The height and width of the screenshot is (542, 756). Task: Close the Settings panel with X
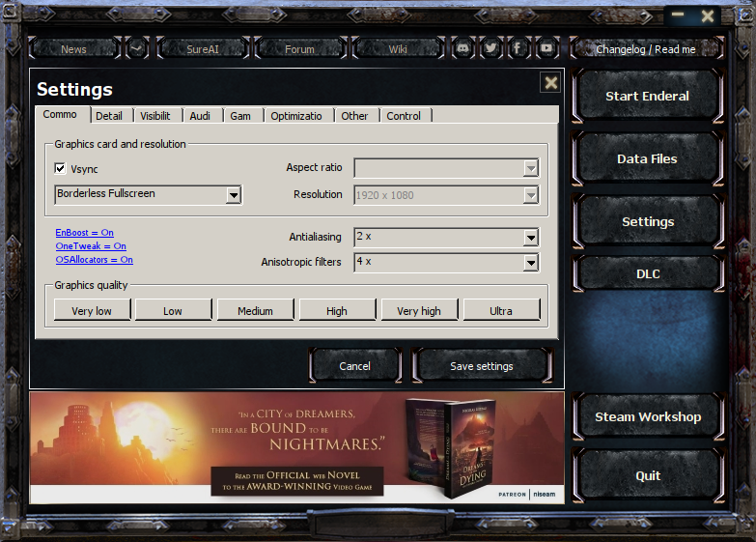click(x=551, y=82)
